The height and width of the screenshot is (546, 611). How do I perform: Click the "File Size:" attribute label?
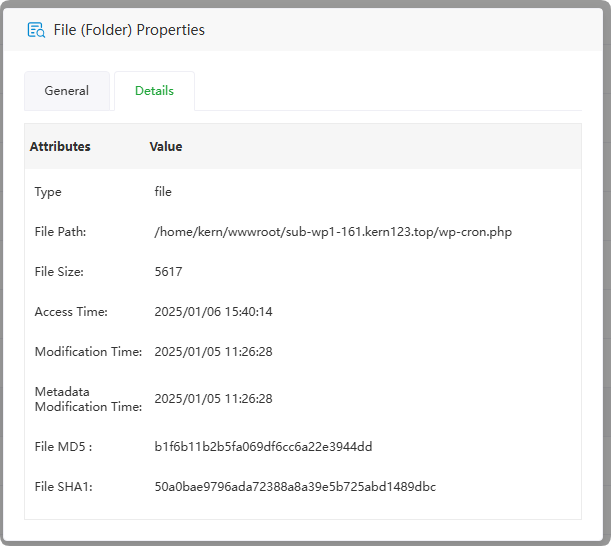(x=59, y=272)
